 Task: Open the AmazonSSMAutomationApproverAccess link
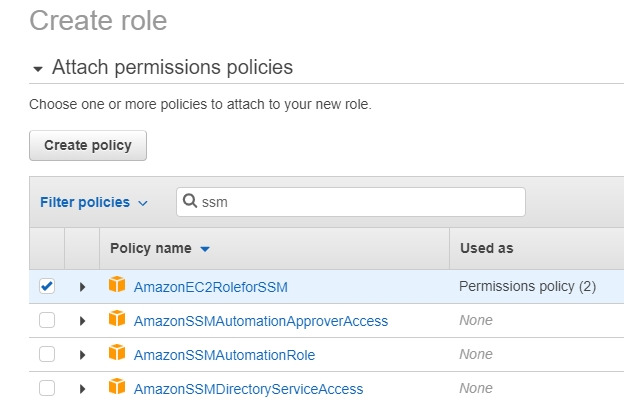[261, 321]
